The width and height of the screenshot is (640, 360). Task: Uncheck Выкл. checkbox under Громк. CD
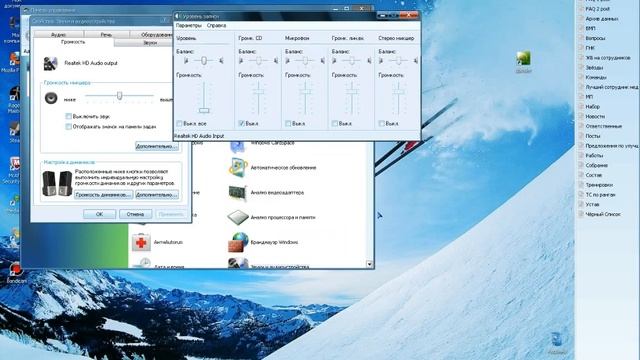click(241, 123)
